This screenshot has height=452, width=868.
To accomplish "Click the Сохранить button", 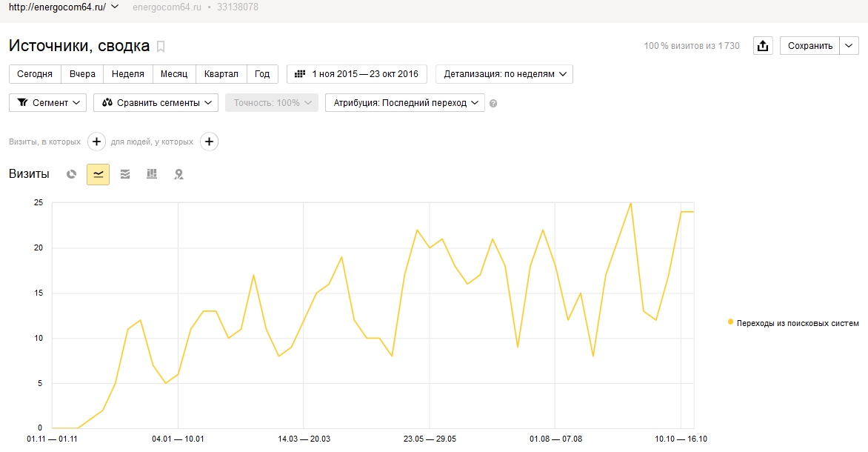I will (809, 46).
